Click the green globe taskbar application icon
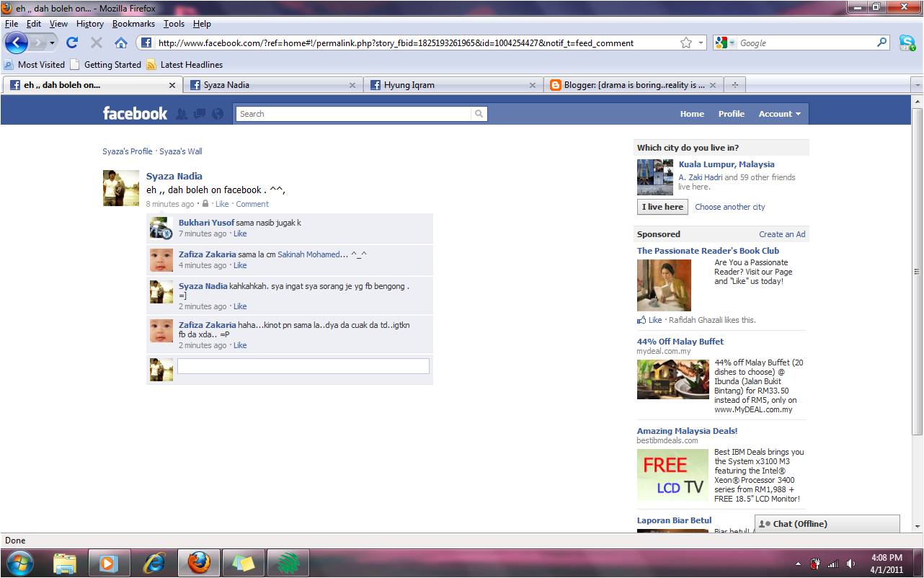 pyautogui.click(x=288, y=563)
